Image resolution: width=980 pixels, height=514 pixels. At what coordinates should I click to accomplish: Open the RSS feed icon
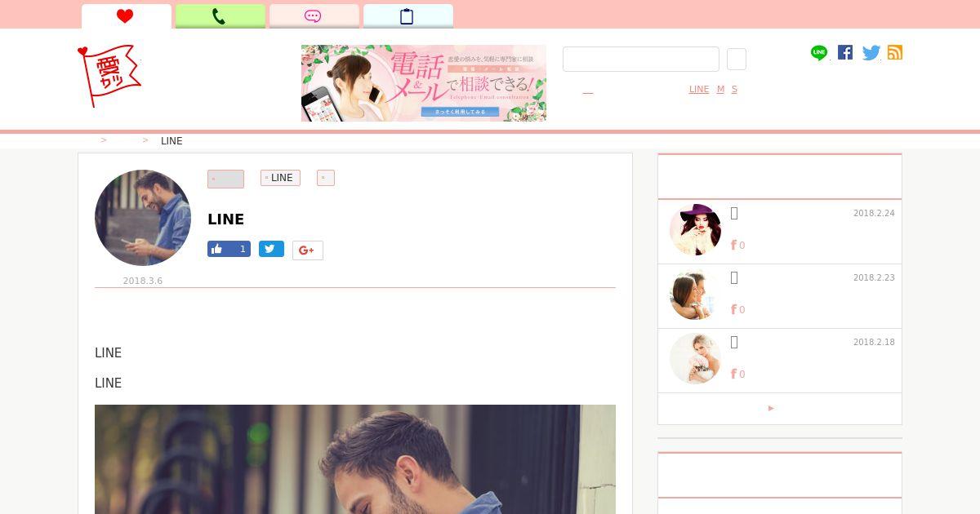click(895, 52)
